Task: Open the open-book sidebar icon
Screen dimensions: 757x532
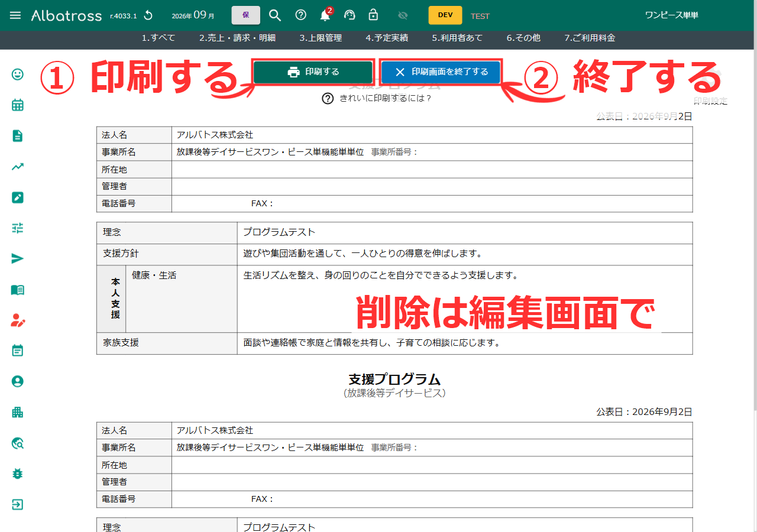Action: (x=18, y=290)
